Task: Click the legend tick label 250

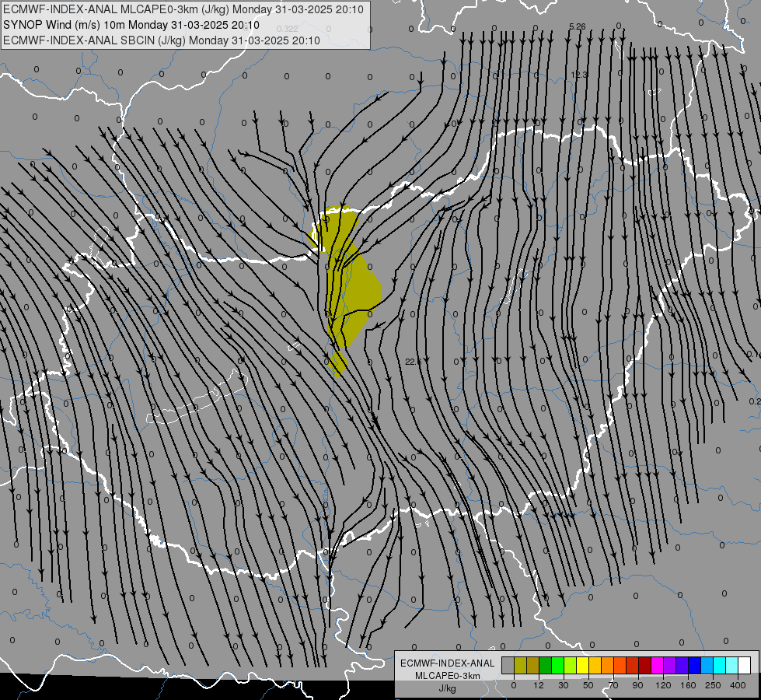Action: (713, 685)
